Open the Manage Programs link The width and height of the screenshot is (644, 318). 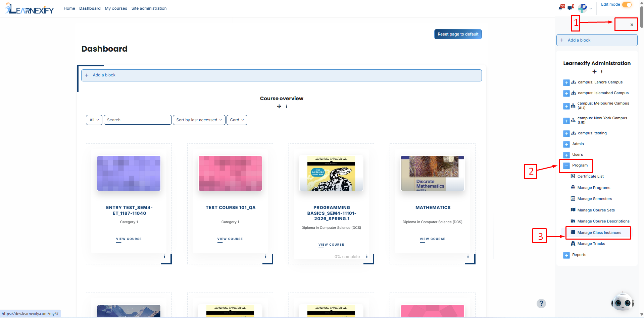pos(594,188)
